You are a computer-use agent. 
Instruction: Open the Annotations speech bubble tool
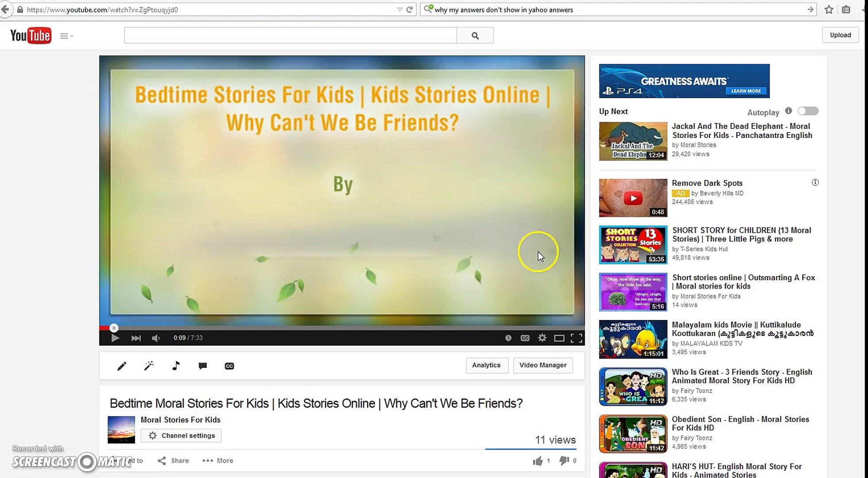203,366
